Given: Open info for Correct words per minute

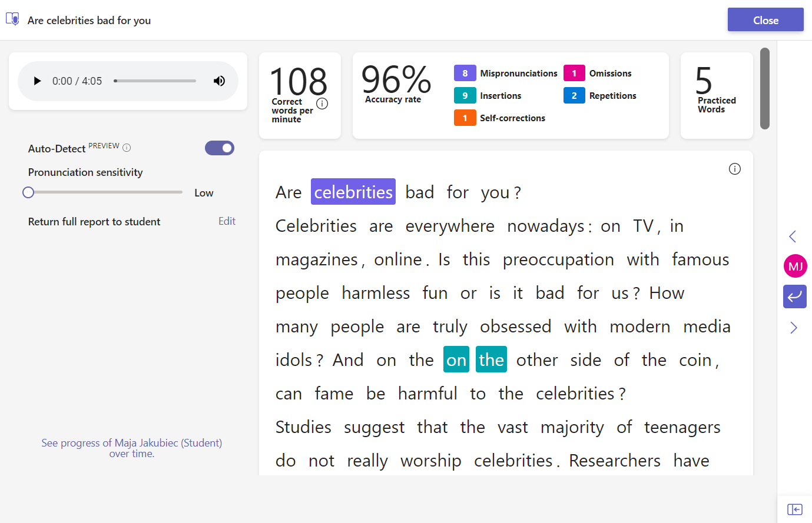Looking at the screenshot, I should (322, 104).
